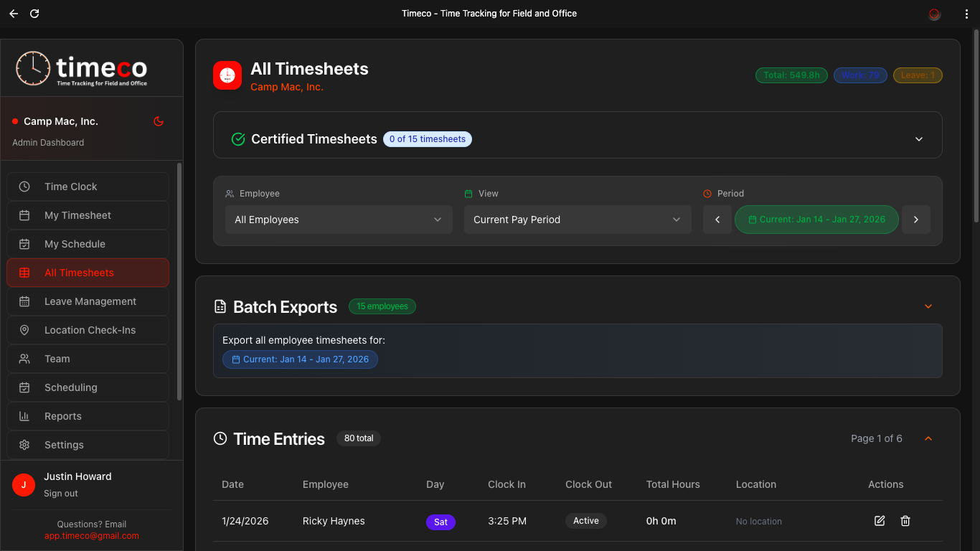Click the browser reload icon

[x=34, y=13]
